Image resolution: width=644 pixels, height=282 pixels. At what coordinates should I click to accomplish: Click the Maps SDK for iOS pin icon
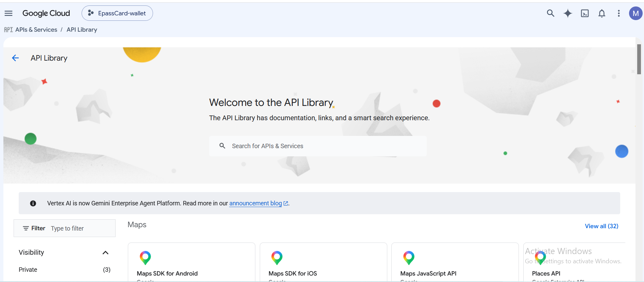pos(277,258)
